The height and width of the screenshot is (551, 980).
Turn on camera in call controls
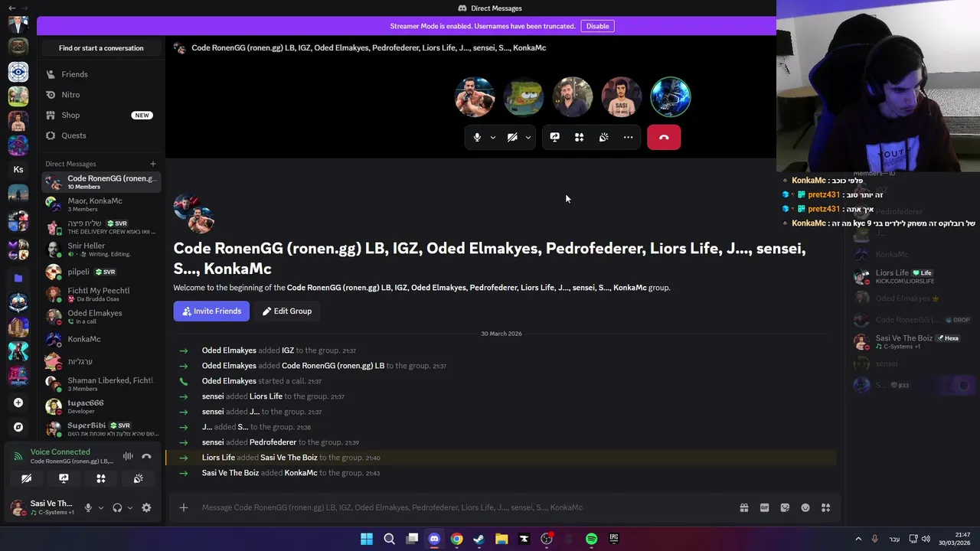[512, 138]
